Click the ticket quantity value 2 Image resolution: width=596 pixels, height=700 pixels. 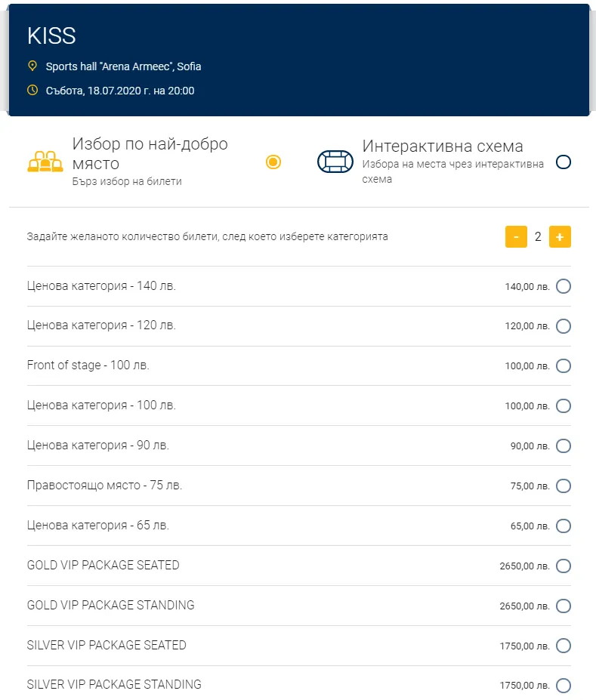pos(538,236)
